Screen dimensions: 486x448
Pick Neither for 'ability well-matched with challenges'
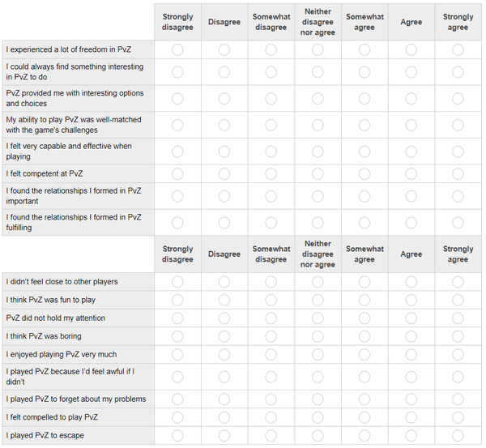pyautogui.click(x=318, y=125)
